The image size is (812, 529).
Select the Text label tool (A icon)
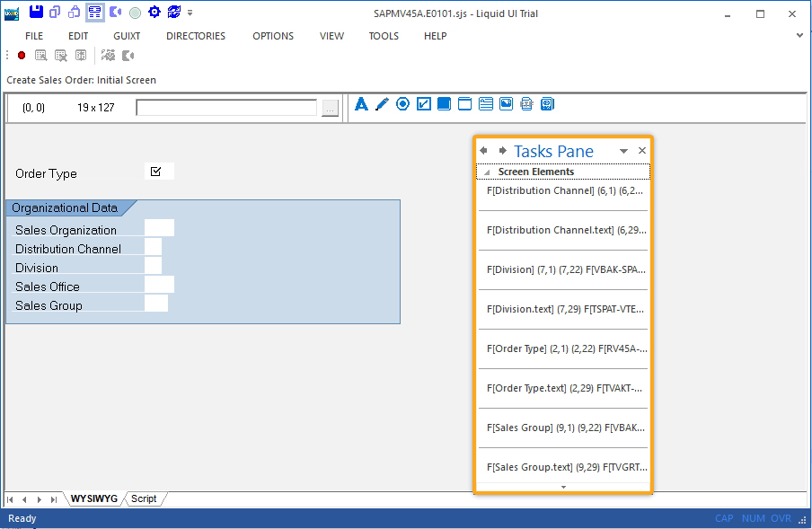click(x=361, y=104)
